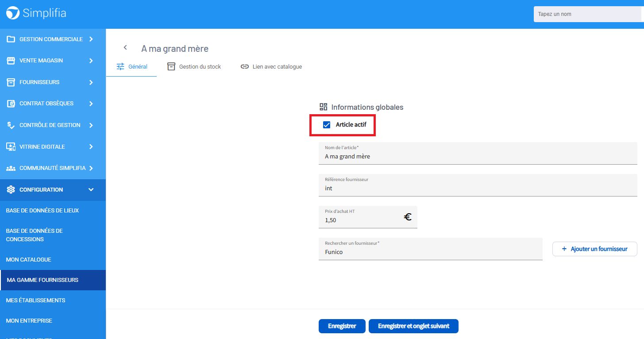Click the Enregistrer button
The image size is (644, 339).
[342, 326]
